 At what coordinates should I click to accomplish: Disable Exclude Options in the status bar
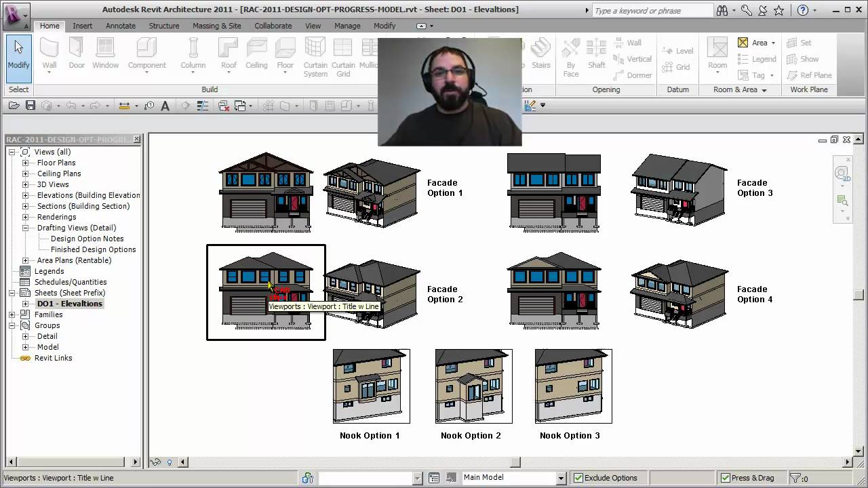tap(579, 477)
